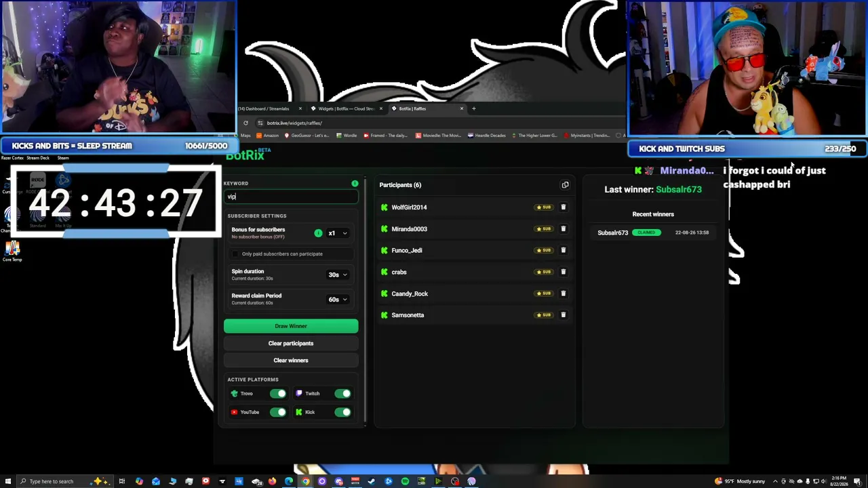This screenshot has height=488, width=868.
Task: Select participant name Samsonetta
Action: point(408,315)
